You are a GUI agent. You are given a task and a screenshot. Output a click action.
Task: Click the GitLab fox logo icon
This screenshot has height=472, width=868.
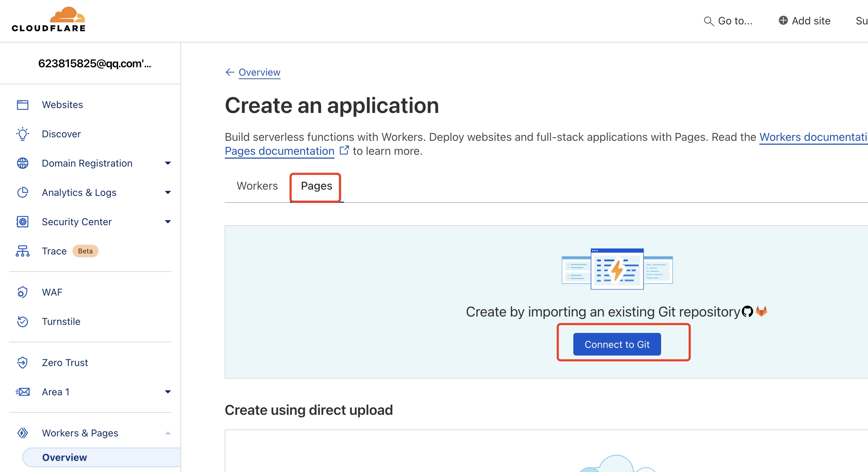(761, 311)
